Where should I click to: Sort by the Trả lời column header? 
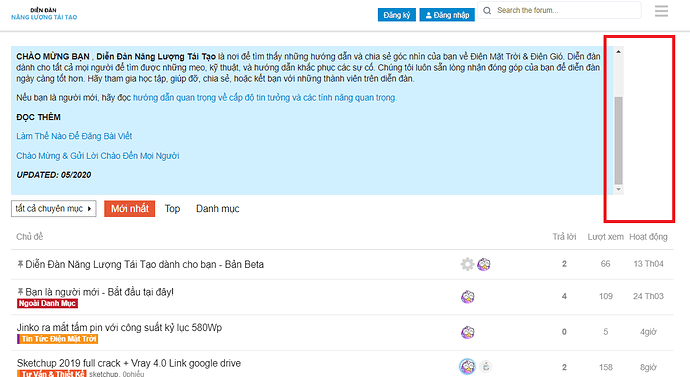[564, 237]
